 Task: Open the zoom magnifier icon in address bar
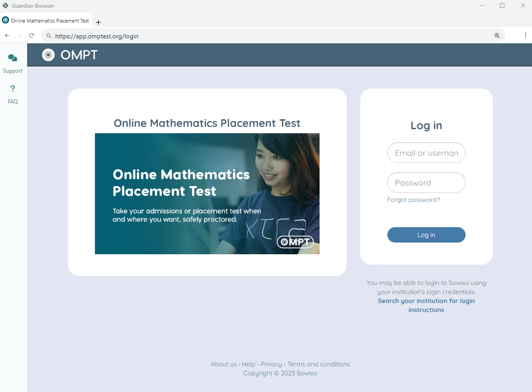[497, 35]
